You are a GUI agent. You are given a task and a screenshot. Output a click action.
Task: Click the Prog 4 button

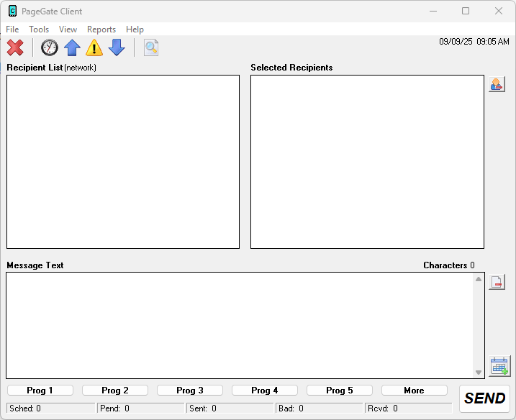click(265, 391)
